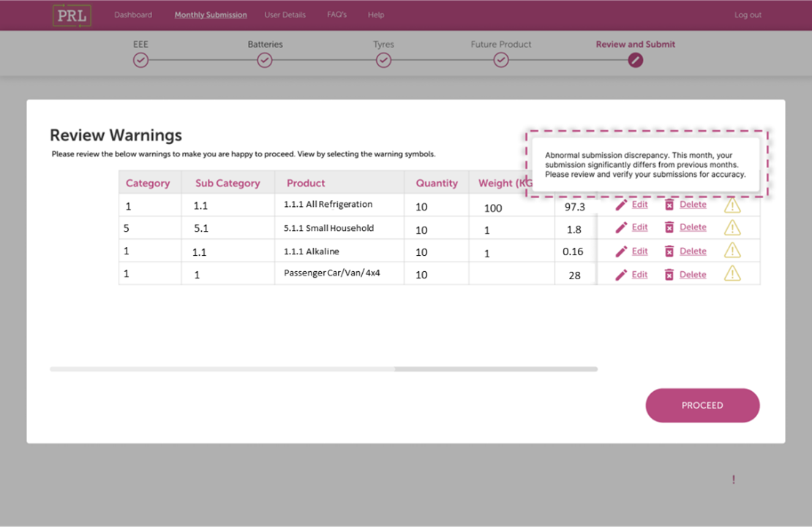Show warning for the Alkaline row
812x527 pixels.
pos(732,251)
